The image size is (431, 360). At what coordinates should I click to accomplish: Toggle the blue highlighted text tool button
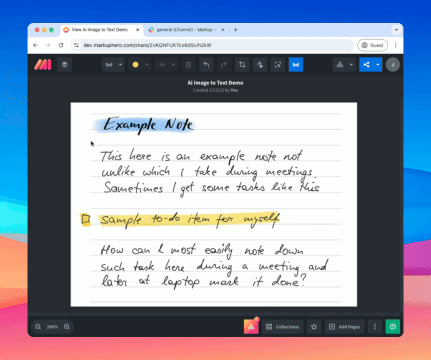296,65
